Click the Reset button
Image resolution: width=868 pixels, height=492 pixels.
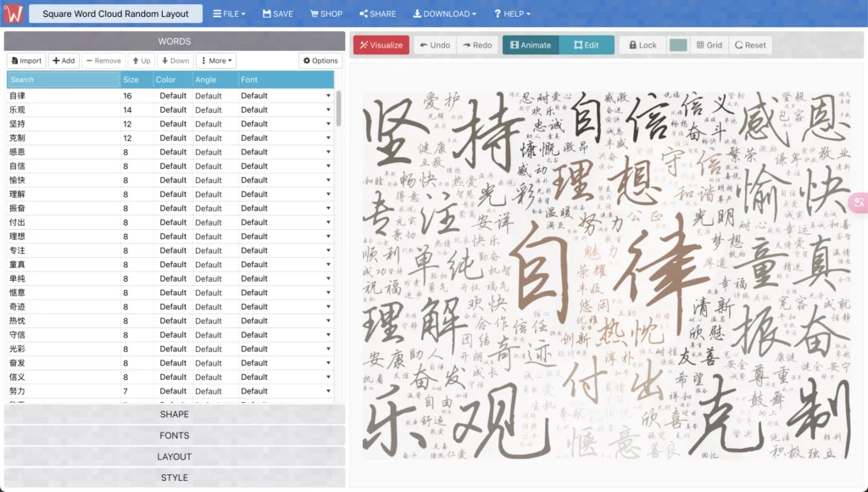(x=751, y=45)
